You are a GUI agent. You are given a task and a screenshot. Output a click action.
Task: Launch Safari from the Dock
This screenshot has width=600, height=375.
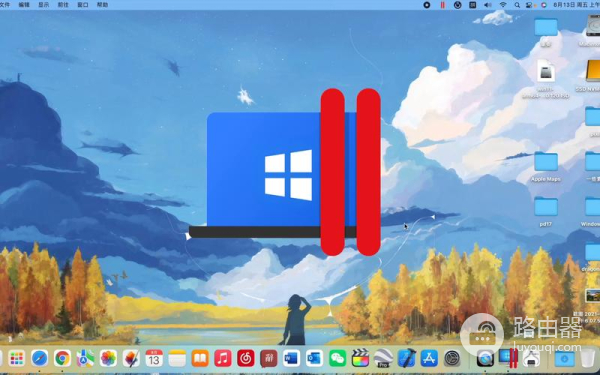(x=40, y=359)
